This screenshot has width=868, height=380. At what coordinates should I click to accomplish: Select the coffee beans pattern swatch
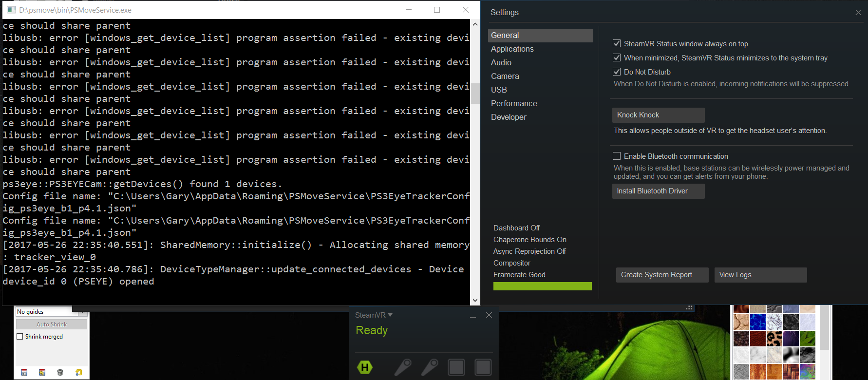[741, 339]
